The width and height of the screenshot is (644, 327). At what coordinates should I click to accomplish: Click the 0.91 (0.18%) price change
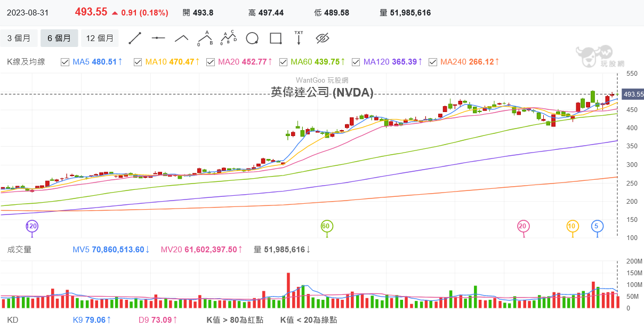(140, 12)
